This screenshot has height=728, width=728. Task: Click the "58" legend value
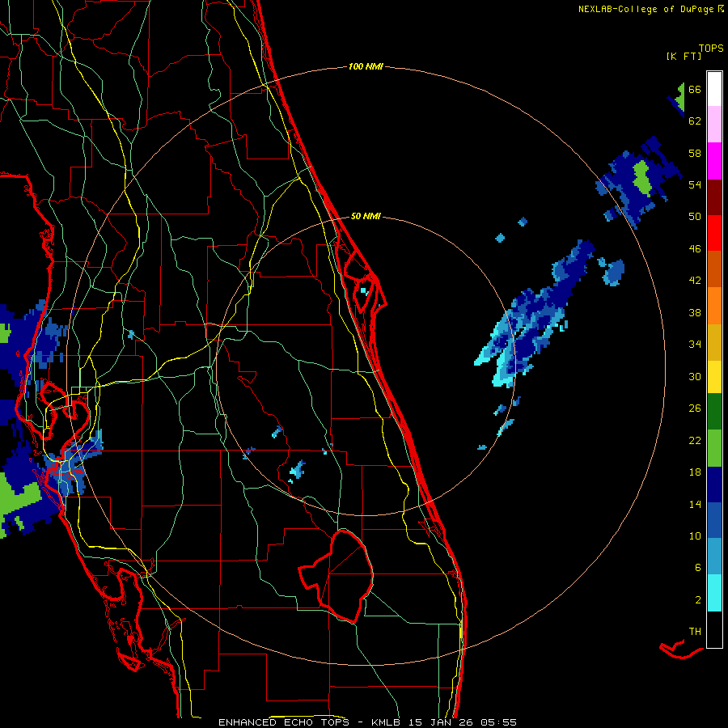click(x=695, y=153)
